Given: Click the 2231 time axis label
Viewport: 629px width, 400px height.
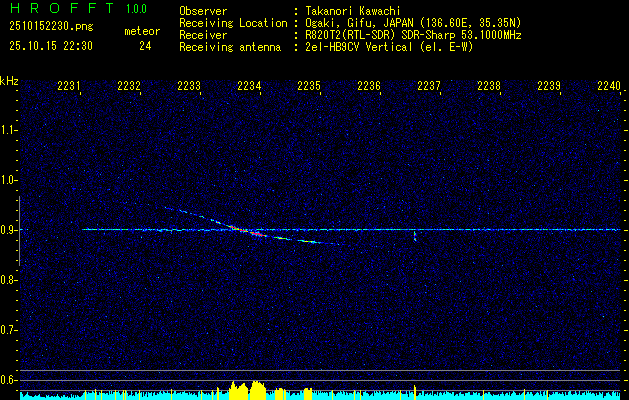Looking at the screenshot, I should pos(69,85).
